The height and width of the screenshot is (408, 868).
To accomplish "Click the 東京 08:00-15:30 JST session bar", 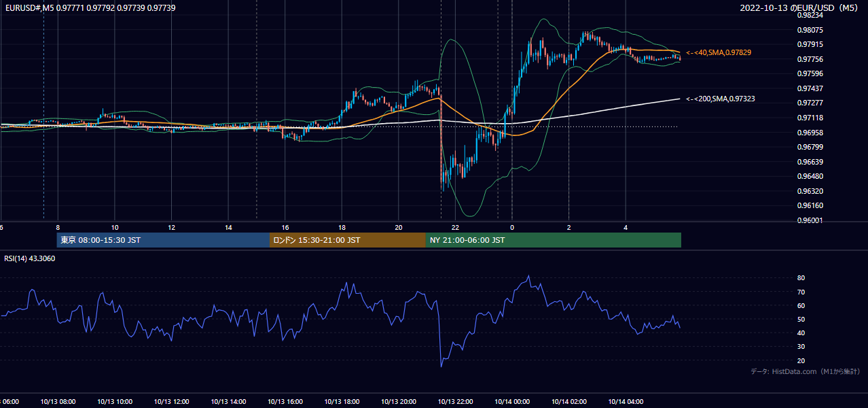I will 163,240.
